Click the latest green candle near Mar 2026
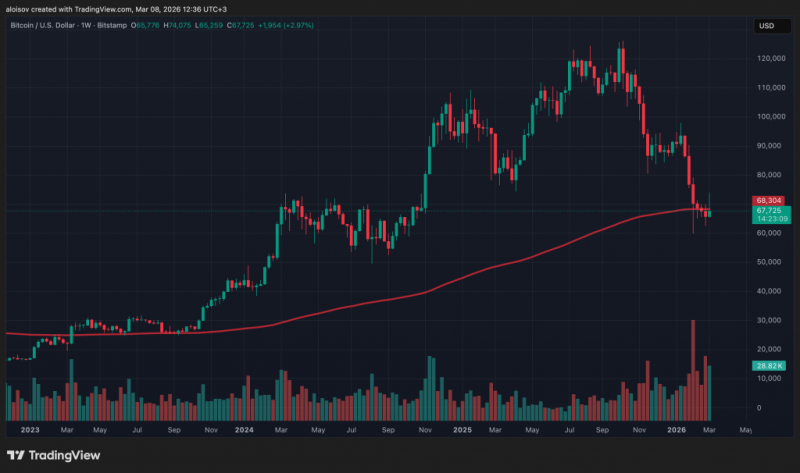This screenshot has width=800, height=473. (x=709, y=213)
